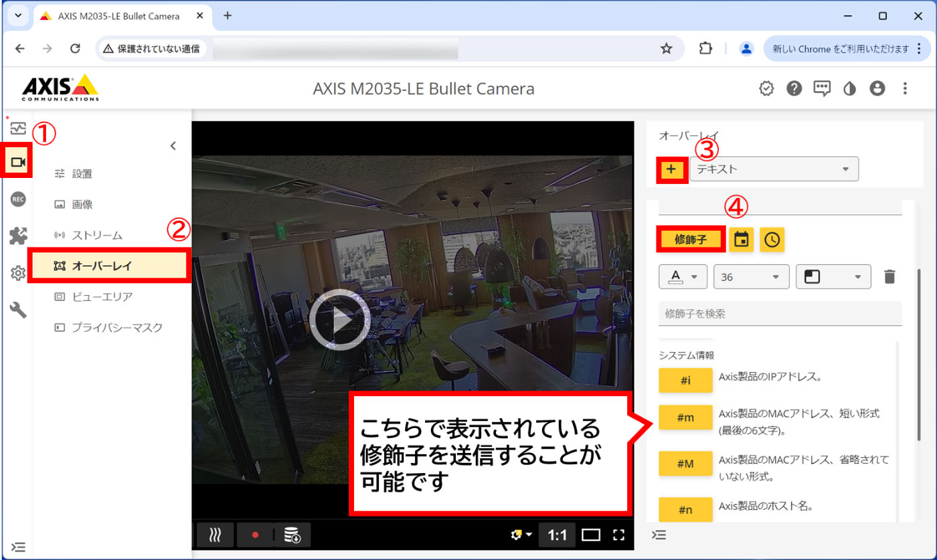Expand right panel menu icon at bottom
Viewport: 937px width, 560px height.
coord(659,535)
